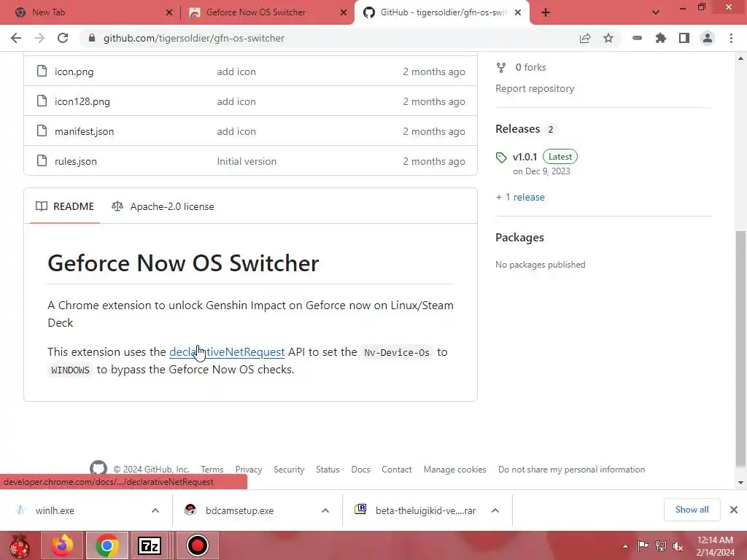Viewport: 747px width, 560px height.
Task: Select the GitHub tigersoldier/gfn-os-switcher tab
Action: point(442,12)
